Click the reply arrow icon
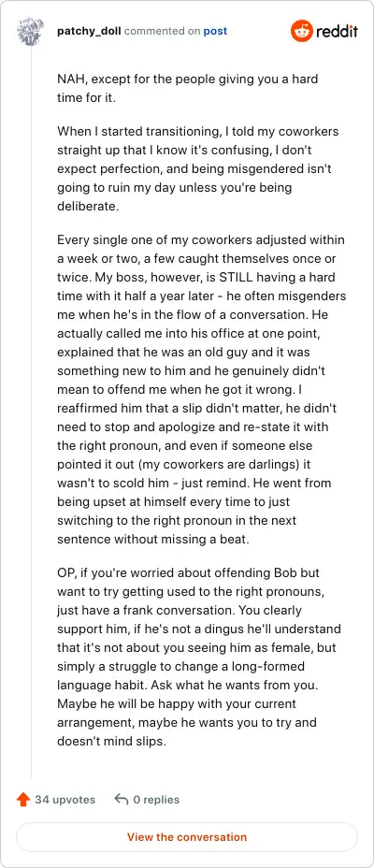 121,800
